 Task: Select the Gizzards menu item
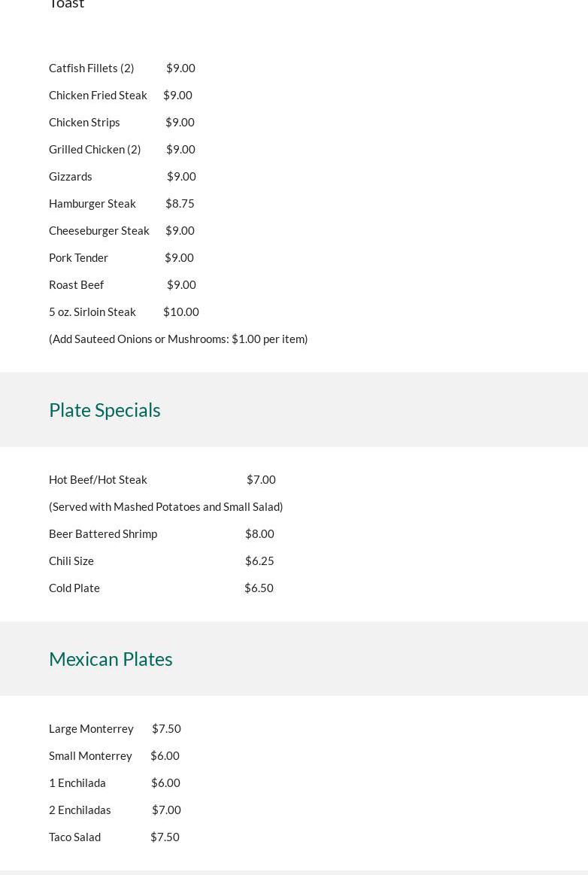pyautogui.click(x=71, y=177)
